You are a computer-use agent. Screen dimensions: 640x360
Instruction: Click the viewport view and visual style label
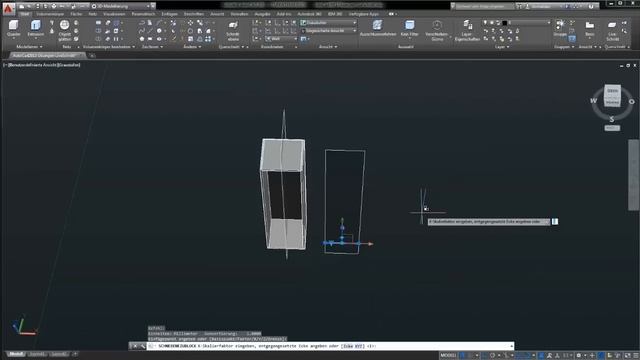42,65
